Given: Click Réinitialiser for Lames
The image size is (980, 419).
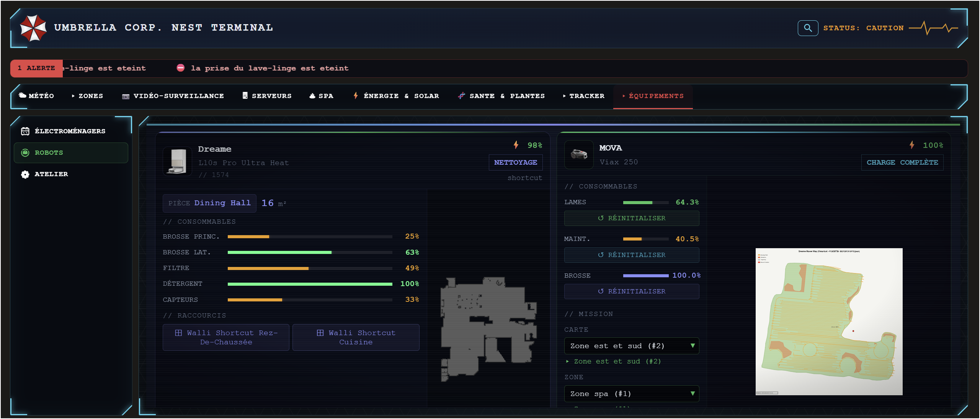Looking at the screenshot, I should (631, 218).
